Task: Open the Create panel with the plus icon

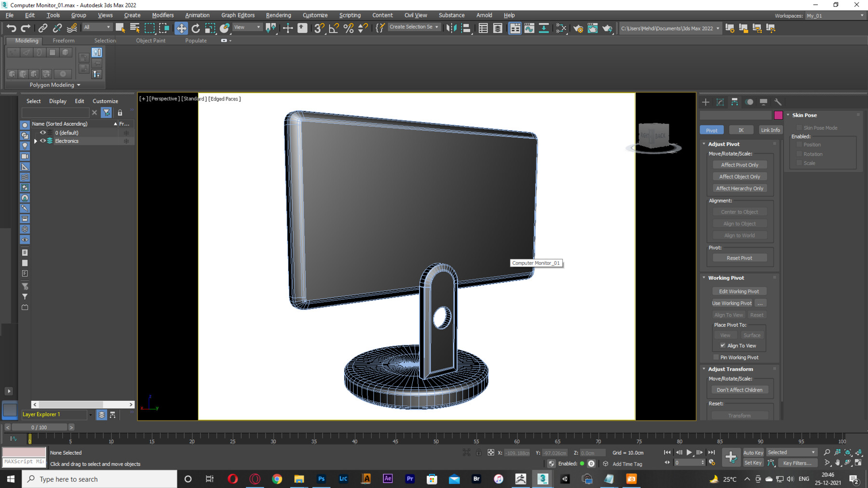Action: click(x=705, y=102)
